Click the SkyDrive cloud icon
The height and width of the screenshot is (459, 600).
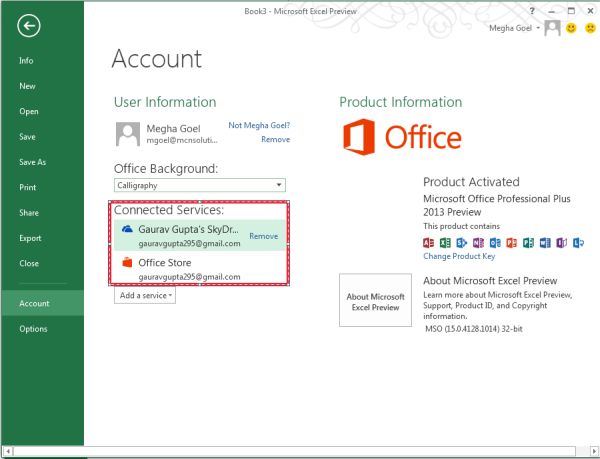(x=127, y=229)
